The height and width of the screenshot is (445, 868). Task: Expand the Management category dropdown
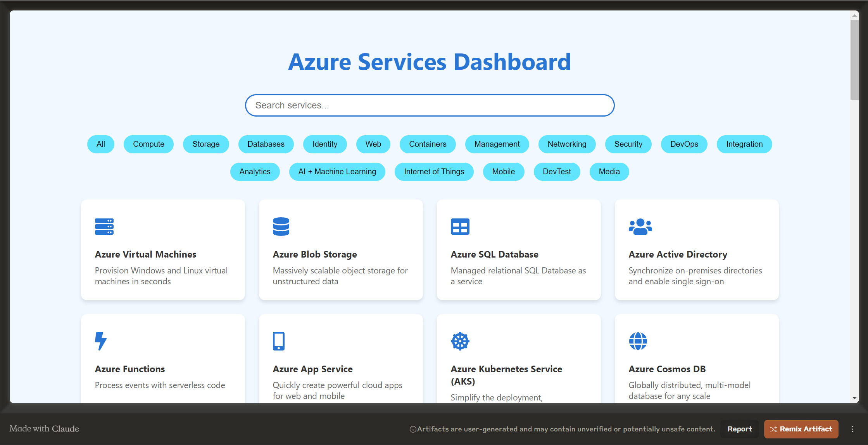pos(497,144)
